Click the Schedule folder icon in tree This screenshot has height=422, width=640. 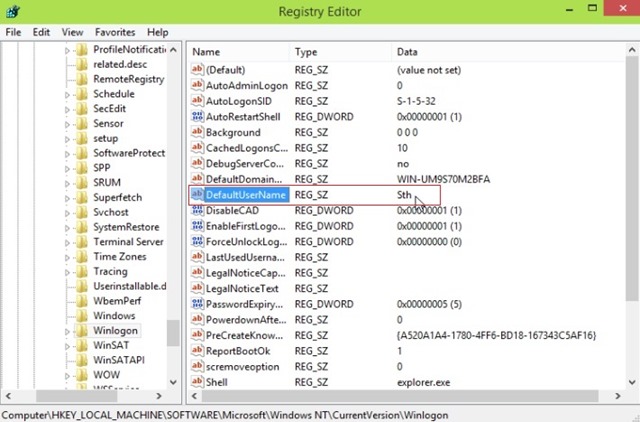click(x=82, y=94)
